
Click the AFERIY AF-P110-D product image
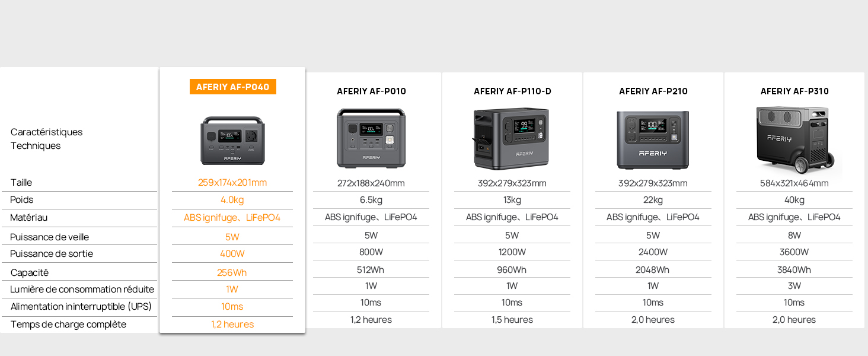coord(512,139)
